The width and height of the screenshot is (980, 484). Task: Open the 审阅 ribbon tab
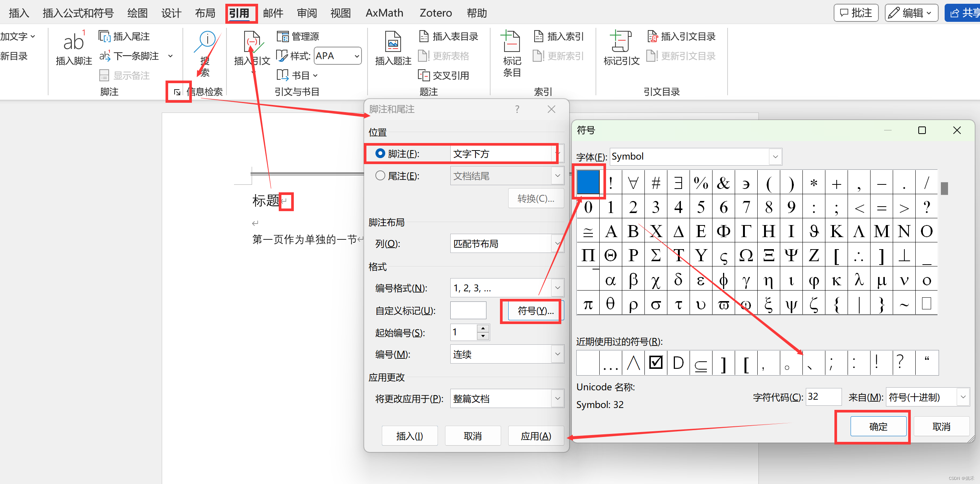[307, 13]
